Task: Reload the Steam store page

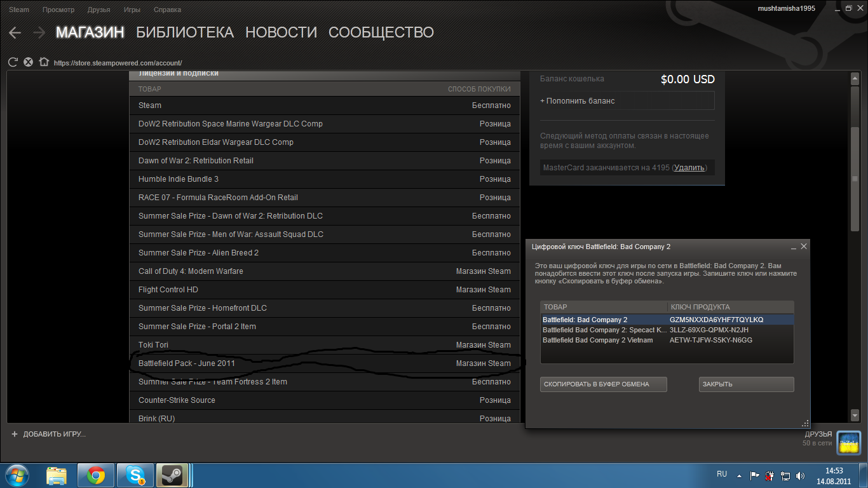Action: pyautogui.click(x=13, y=62)
